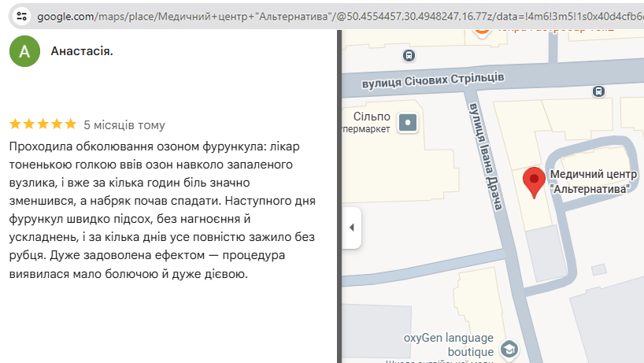The image size is (644, 363).
Task: Click the Сільпо супермаркет text label
Action: pyautogui.click(x=368, y=122)
